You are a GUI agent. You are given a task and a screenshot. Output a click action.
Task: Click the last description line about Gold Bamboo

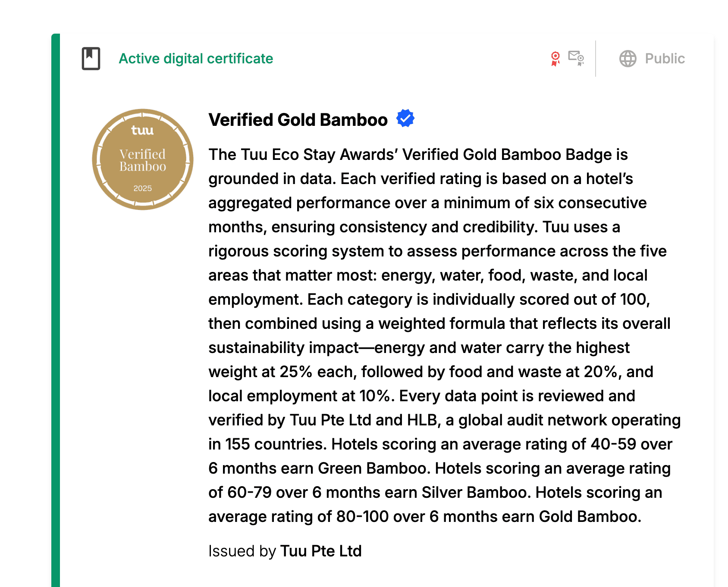pos(425,516)
